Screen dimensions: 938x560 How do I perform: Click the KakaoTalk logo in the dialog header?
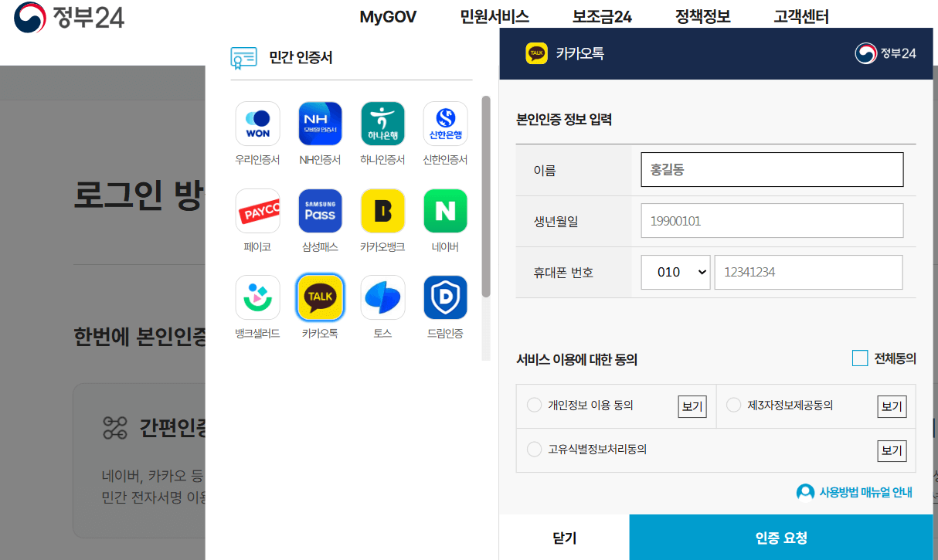point(536,53)
